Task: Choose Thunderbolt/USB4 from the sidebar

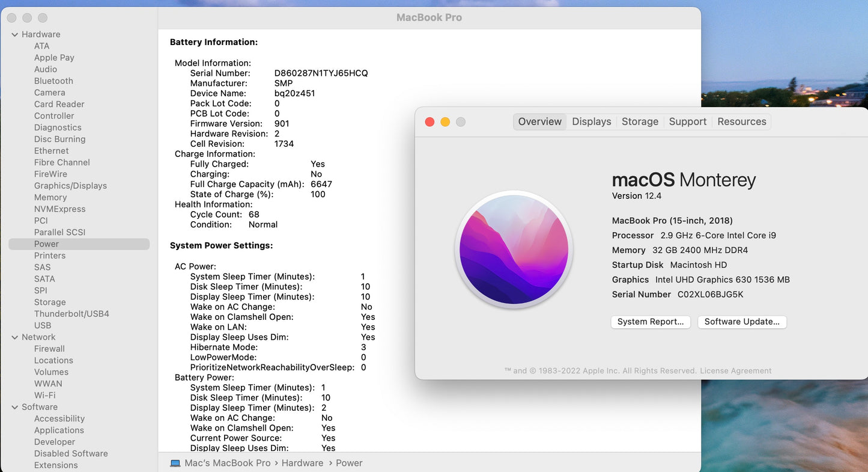Action: (x=71, y=314)
